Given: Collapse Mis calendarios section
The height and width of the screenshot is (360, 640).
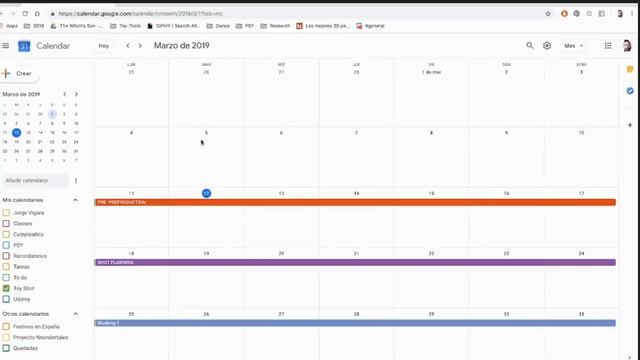Looking at the screenshot, I should click(76, 200).
